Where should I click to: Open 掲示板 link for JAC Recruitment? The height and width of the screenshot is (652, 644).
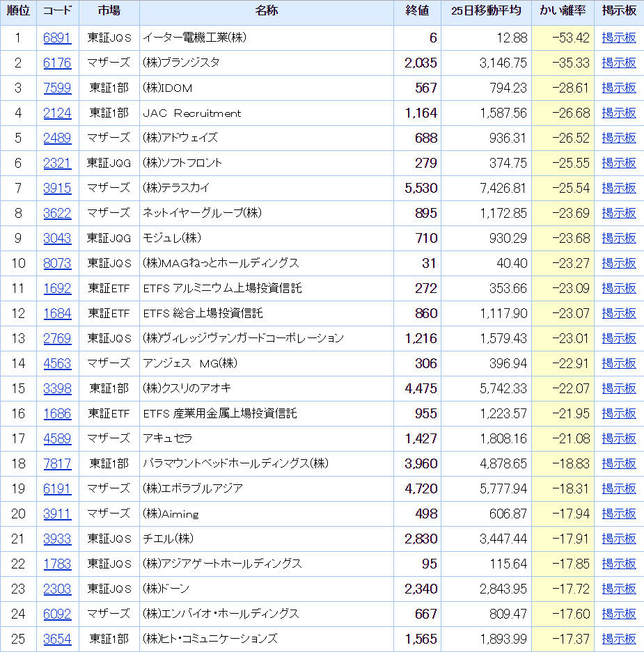(x=619, y=113)
